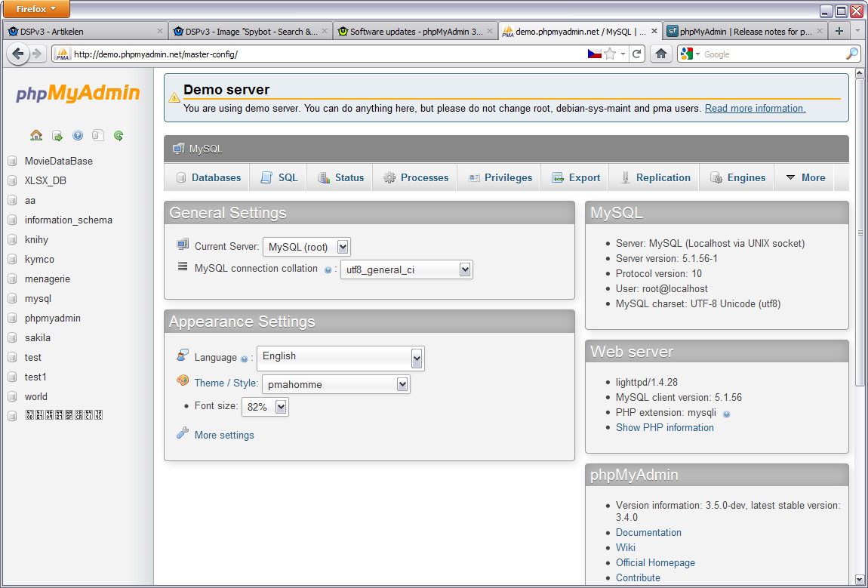868x588 pixels.
Task: Switch to Software updates browser tab
Action: pyautogui.click(x=415, y=32)
